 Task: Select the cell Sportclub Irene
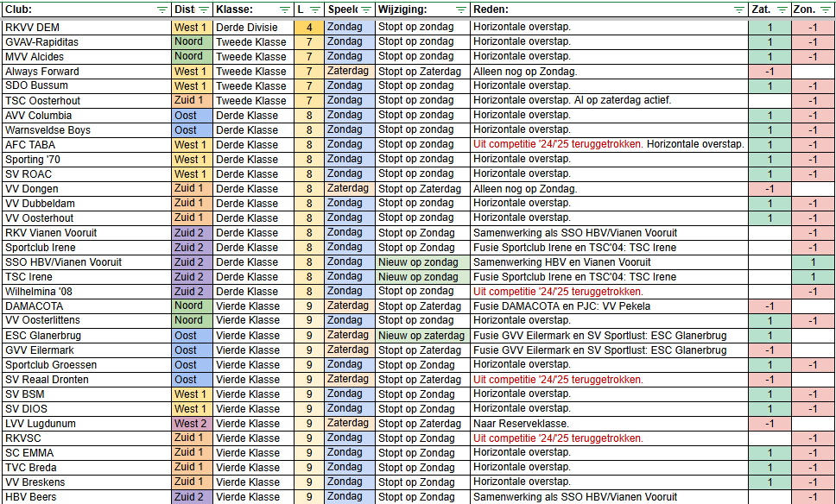[x=87, y=247]
